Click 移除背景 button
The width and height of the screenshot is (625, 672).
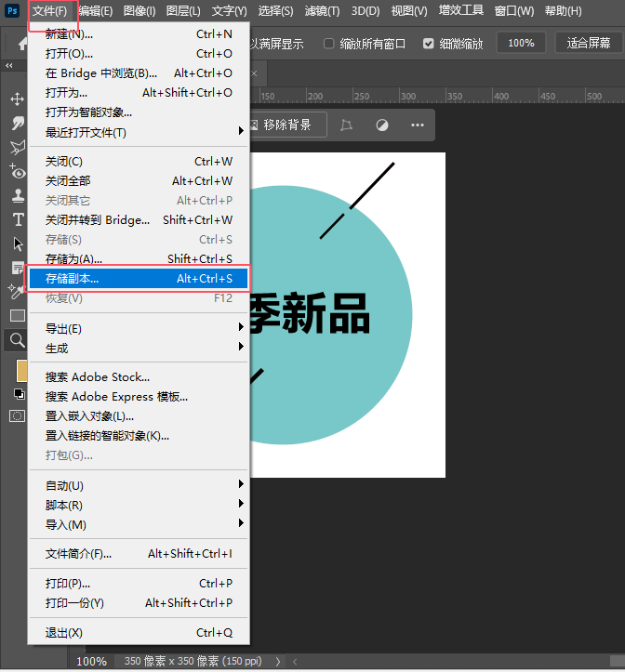(287, 125)
